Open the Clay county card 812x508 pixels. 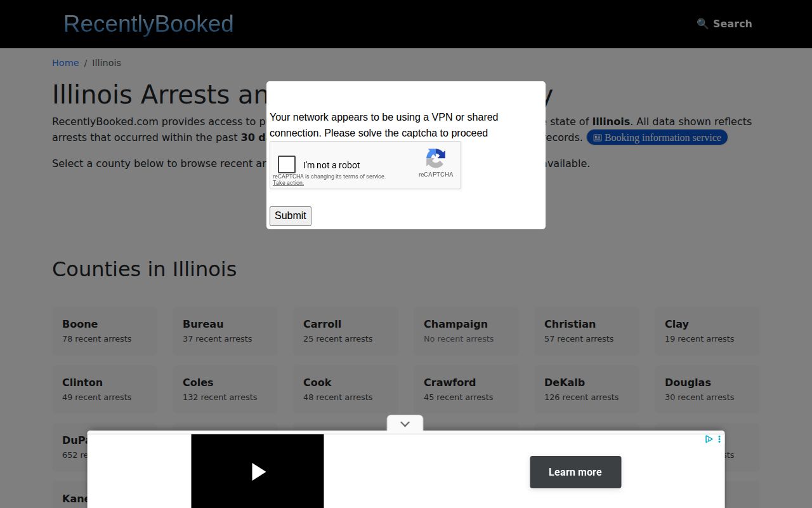pyautogui.click(x=707, y=331)
